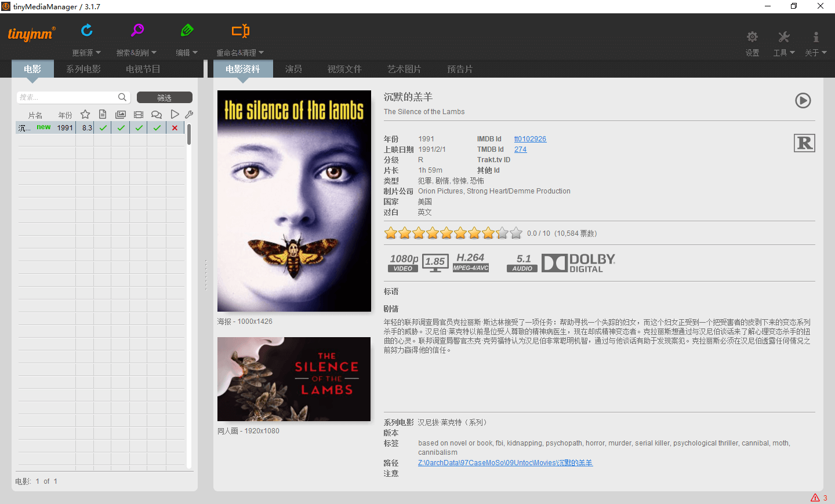
Task: Open the movie folder path link
Action: click(505, 463)
